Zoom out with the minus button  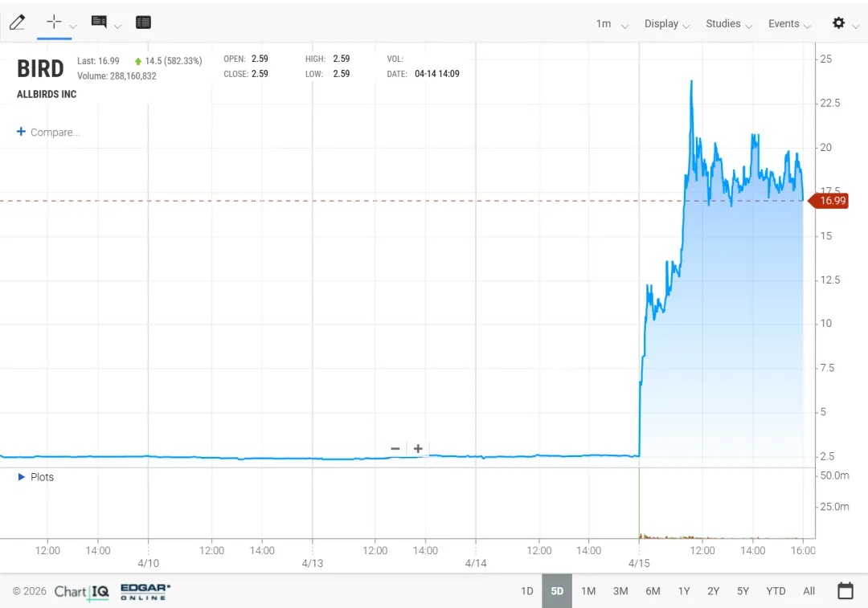pos(395,448)
